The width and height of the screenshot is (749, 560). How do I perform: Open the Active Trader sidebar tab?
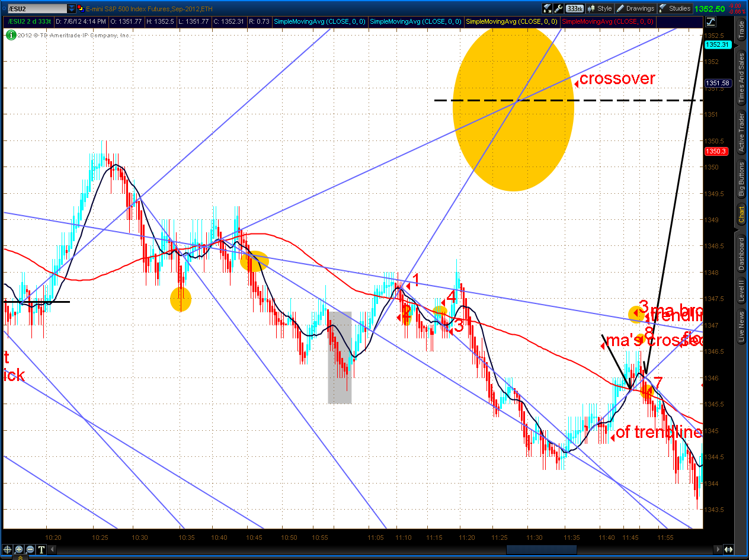click(x=741, y=132)
